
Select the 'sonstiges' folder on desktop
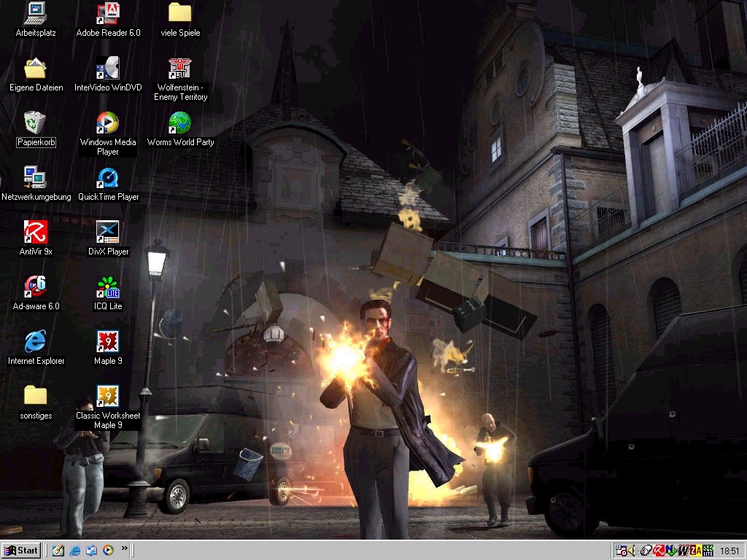pos(35,396)
